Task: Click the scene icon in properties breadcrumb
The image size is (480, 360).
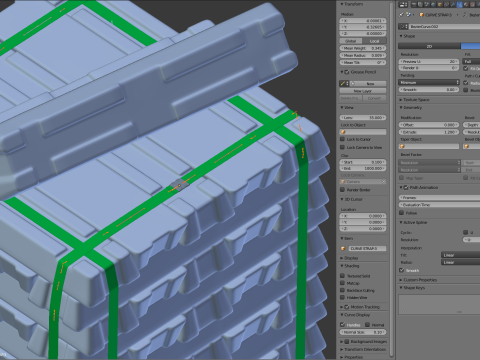Action: (x=409, y=15)
